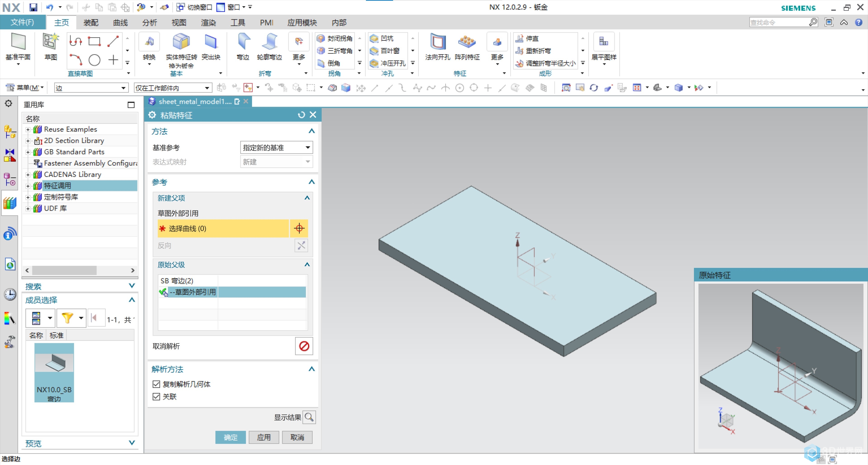This screenshot has width=868, height=465.
Task: Click the curve select crosshair icon in dialog
Action: pyautogui.click(x=299, y=229)
